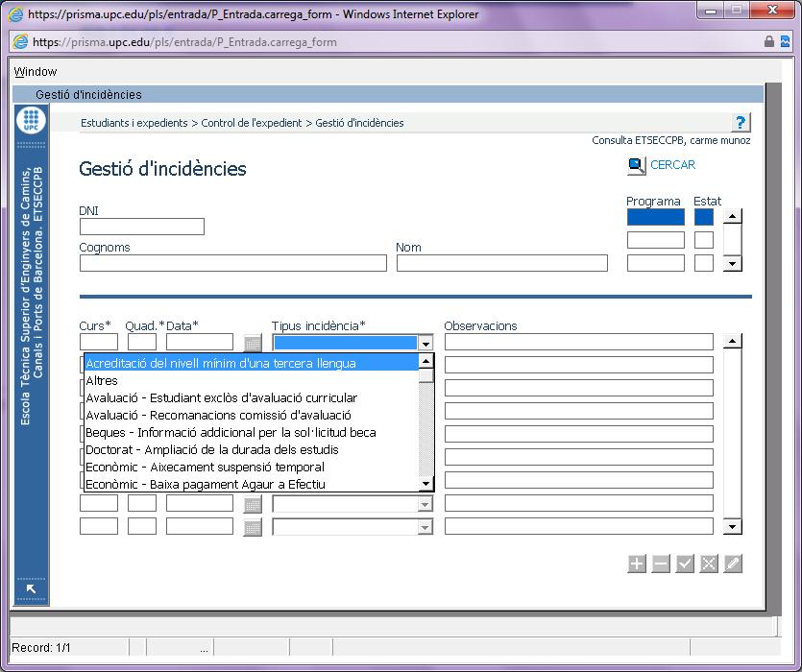Select 'Altres' from incident type list
The width and height of the screenshot is (802, 672).
[102, 381]
